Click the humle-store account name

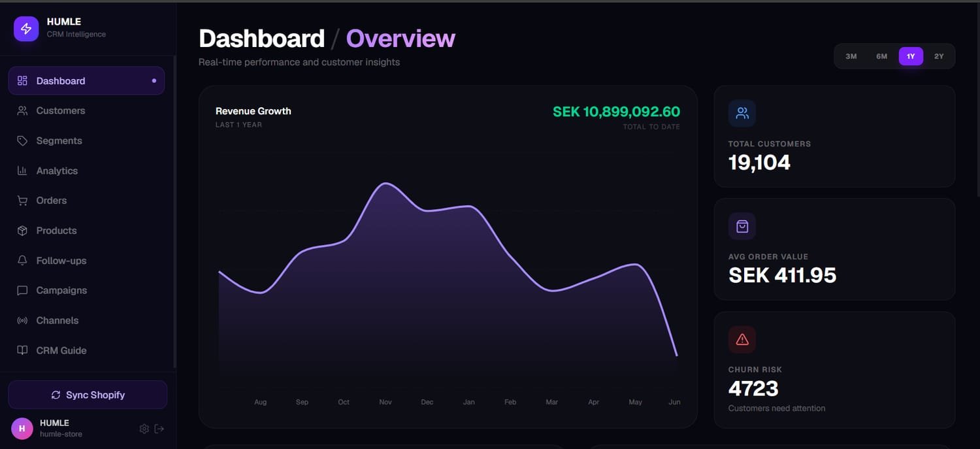coord(61,434)
